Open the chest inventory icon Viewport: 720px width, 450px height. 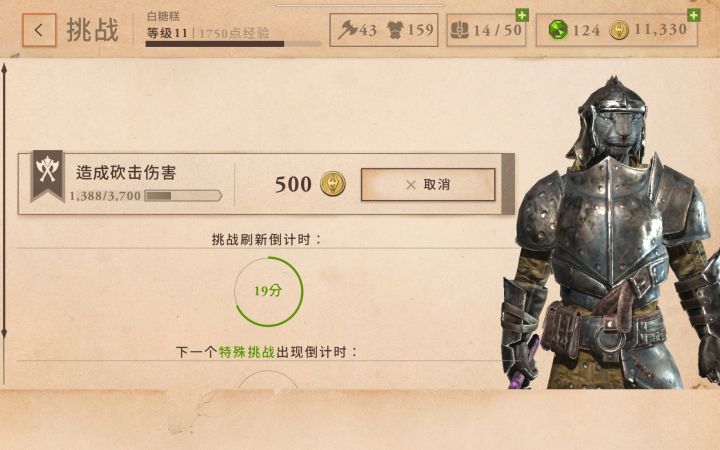click(x=460, y=30)
